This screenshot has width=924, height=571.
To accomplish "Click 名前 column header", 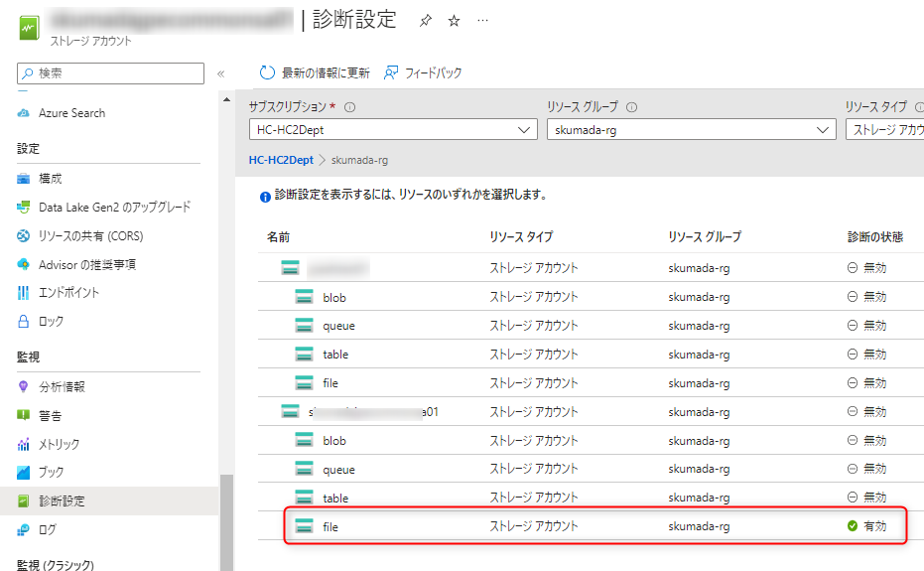I will (278, 237).
